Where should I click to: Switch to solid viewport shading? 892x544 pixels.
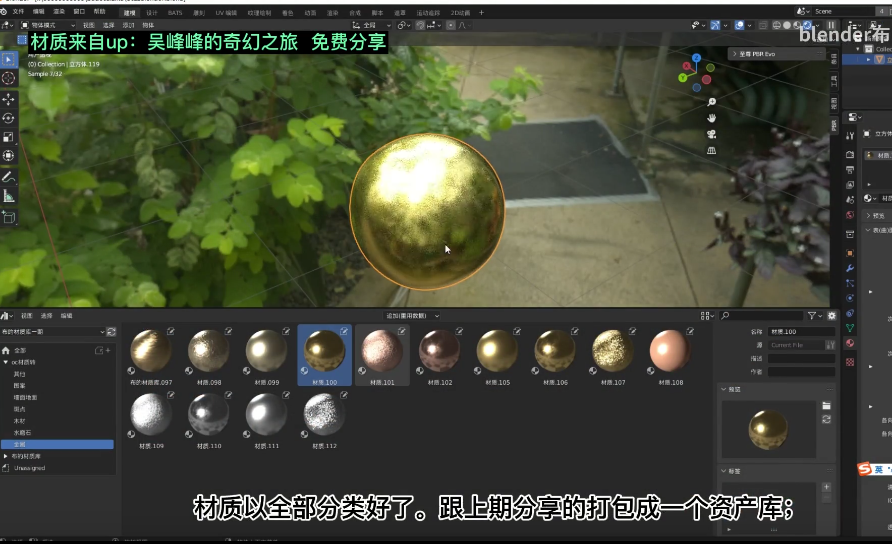tap(787, 25)
